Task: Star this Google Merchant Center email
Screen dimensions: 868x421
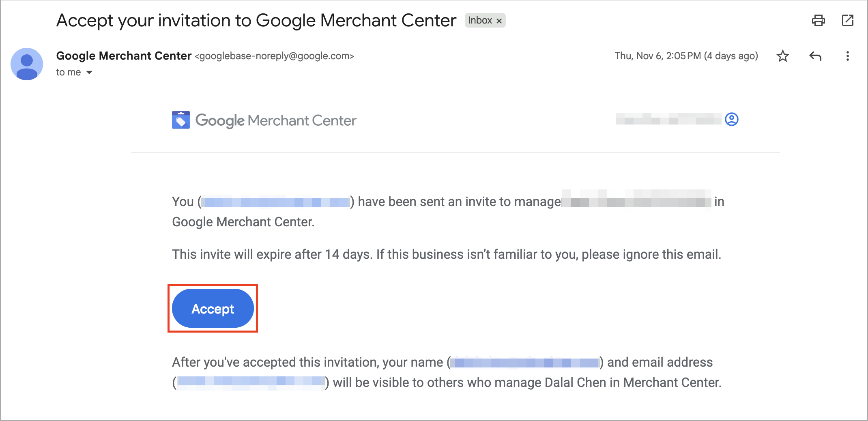Action: point(783,56)
